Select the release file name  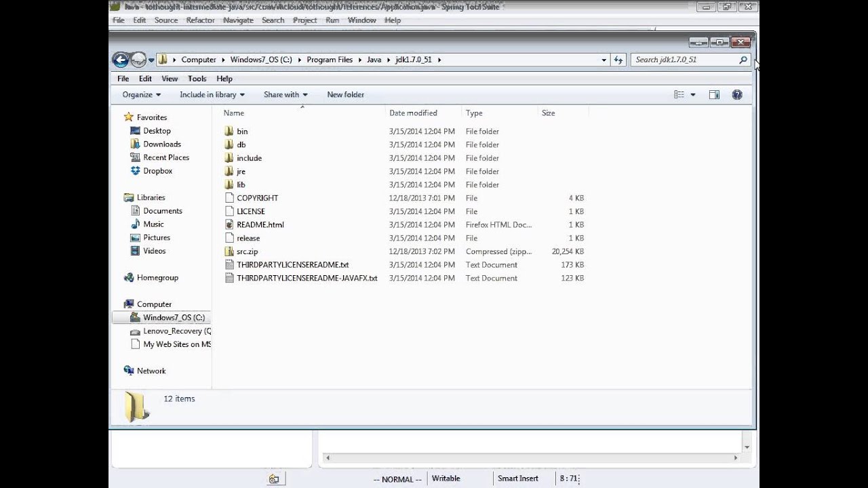(x=248, y=238)
